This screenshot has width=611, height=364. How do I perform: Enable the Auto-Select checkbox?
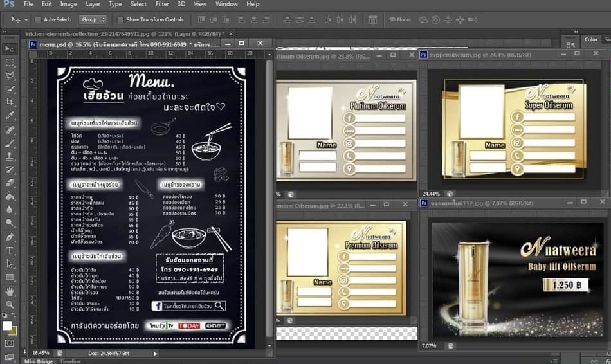point(38,19)
